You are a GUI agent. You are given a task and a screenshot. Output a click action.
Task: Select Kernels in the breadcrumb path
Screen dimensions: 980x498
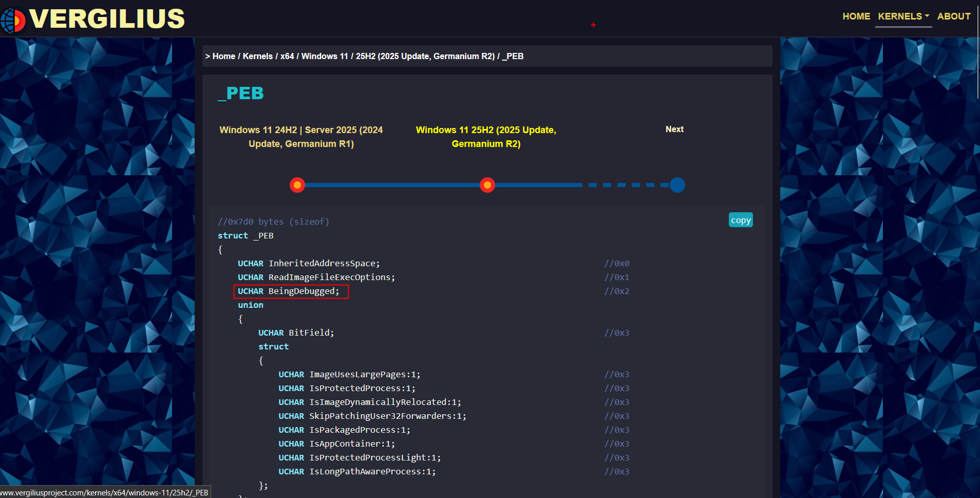click(x=257, y=57)
